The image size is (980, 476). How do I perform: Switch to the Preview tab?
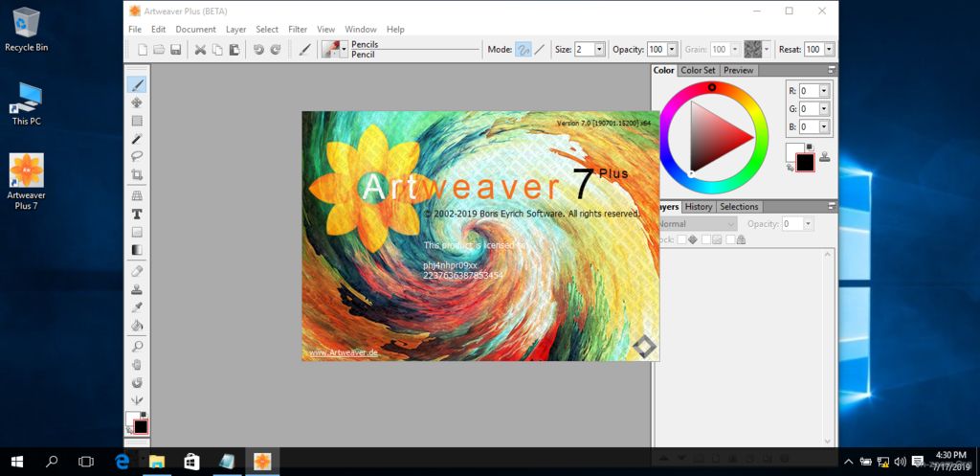739,70
